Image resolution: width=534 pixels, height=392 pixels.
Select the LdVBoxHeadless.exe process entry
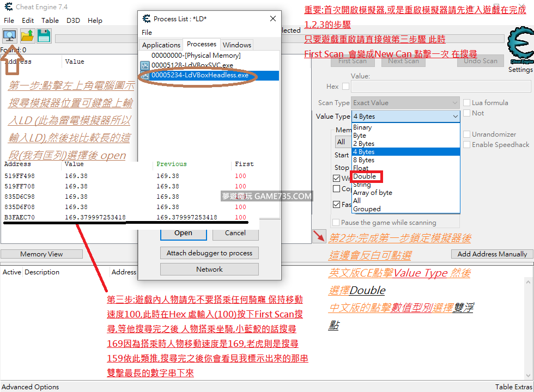199,75
